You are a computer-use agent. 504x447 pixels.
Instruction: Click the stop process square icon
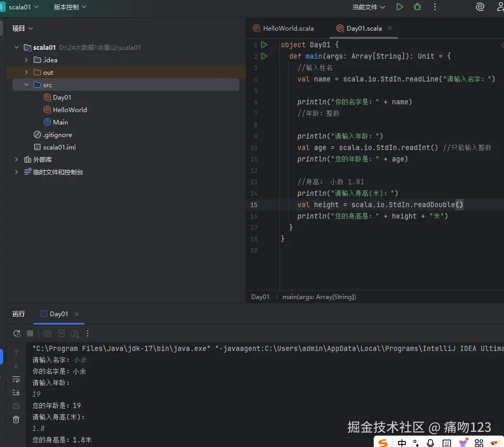[x=30, y=333]
